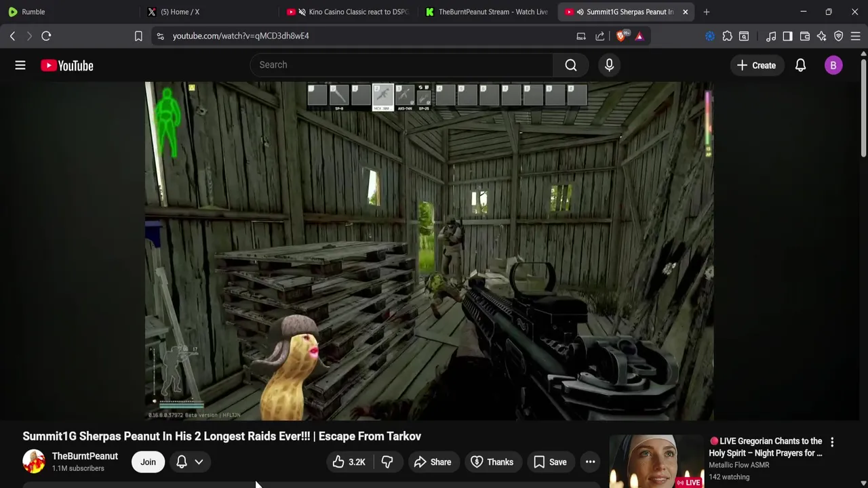Open more actions ellipsis under video
868x488 pixels.
click(x=591, y=462)
